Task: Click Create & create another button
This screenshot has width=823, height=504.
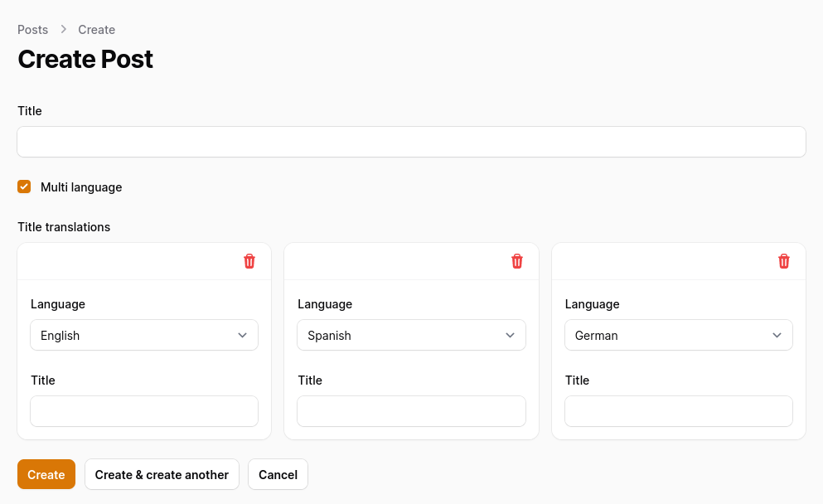Action: [162, 475]
